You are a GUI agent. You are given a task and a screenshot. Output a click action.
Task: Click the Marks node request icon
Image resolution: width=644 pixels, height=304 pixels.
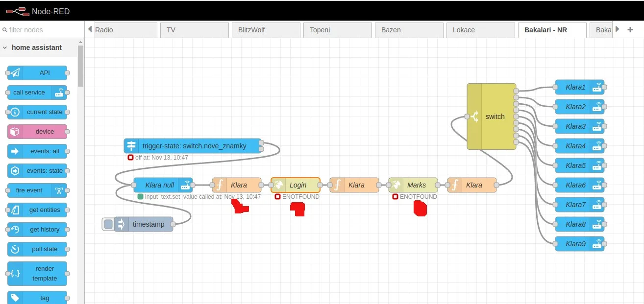point(396,185)
